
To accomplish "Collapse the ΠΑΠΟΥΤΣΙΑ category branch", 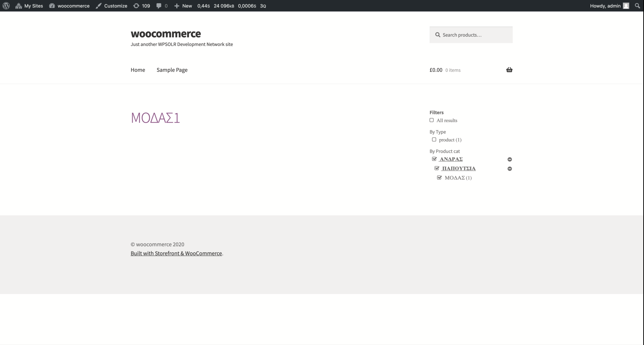I will click(510, 169).
